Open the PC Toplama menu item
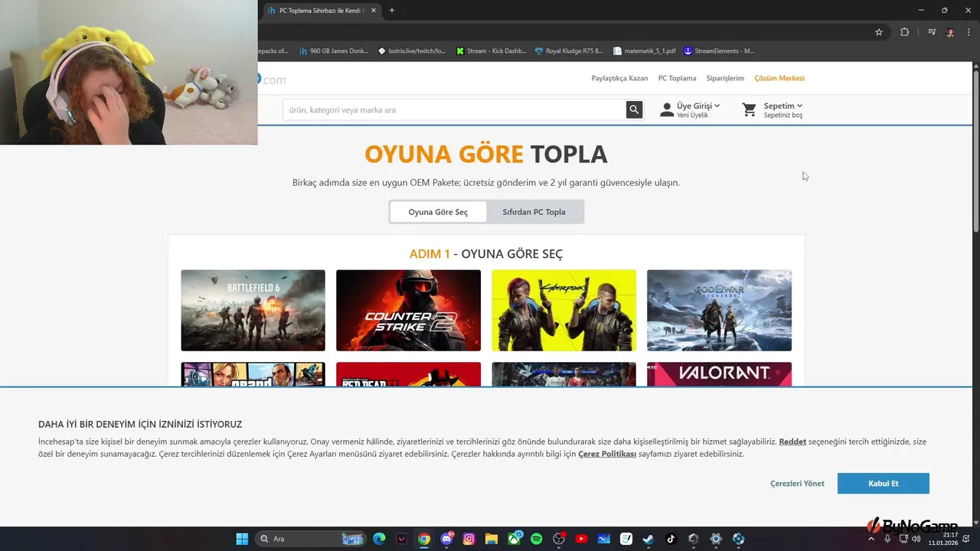The width and height of the screenshot is (980, 551). (x=677, y=78)
